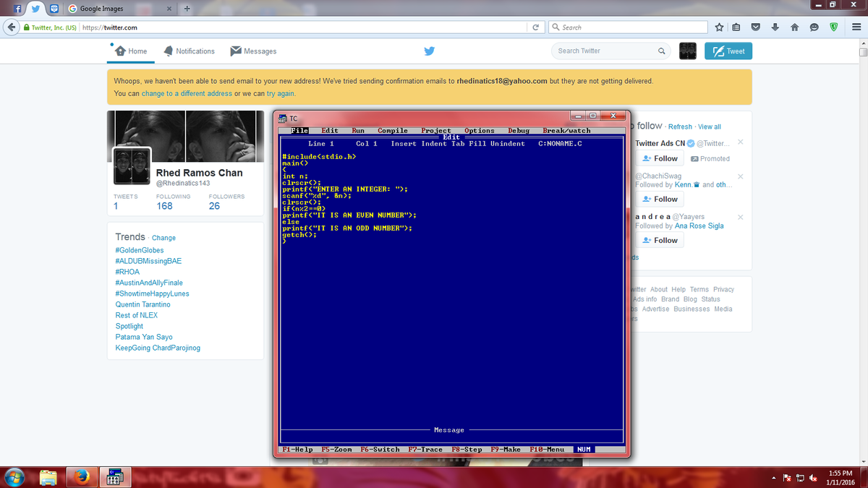Follow Twitter Ads CN
The width and height of the screenshot is (868, 488).
click(660, 158)
